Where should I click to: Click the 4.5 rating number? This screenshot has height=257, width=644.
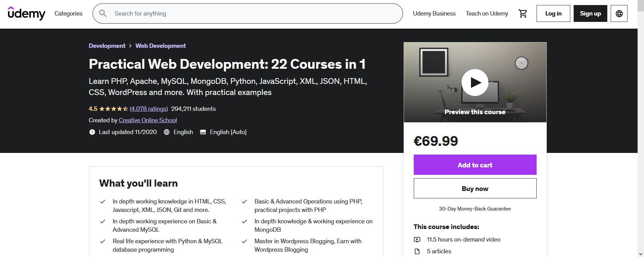pos(93,109)
